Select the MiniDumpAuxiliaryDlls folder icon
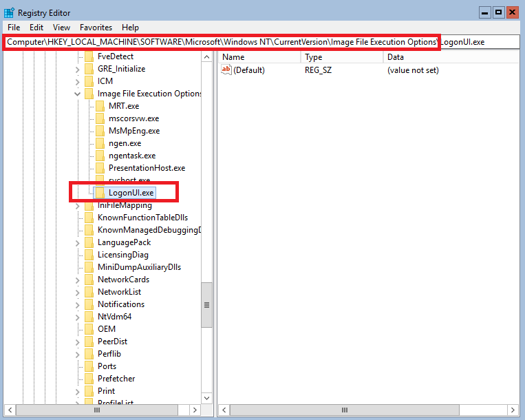The width and height of the screenshot is (525, 420). tap(89, 267)
